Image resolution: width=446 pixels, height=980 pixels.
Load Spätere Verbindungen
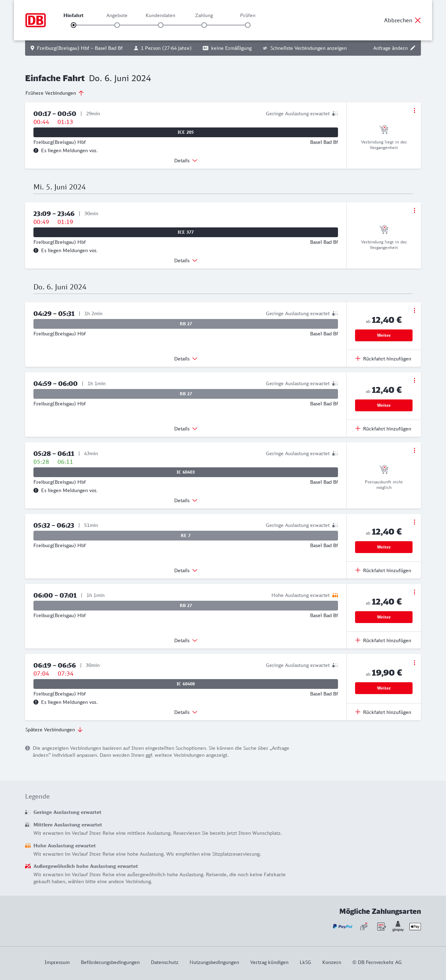[x=54, y=730]
